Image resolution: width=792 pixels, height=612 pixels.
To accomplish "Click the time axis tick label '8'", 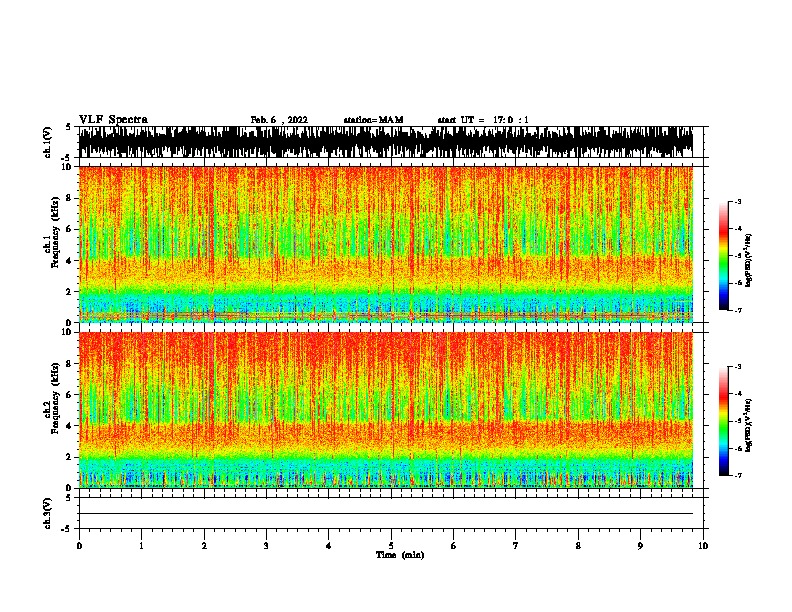I will point(578,546).
